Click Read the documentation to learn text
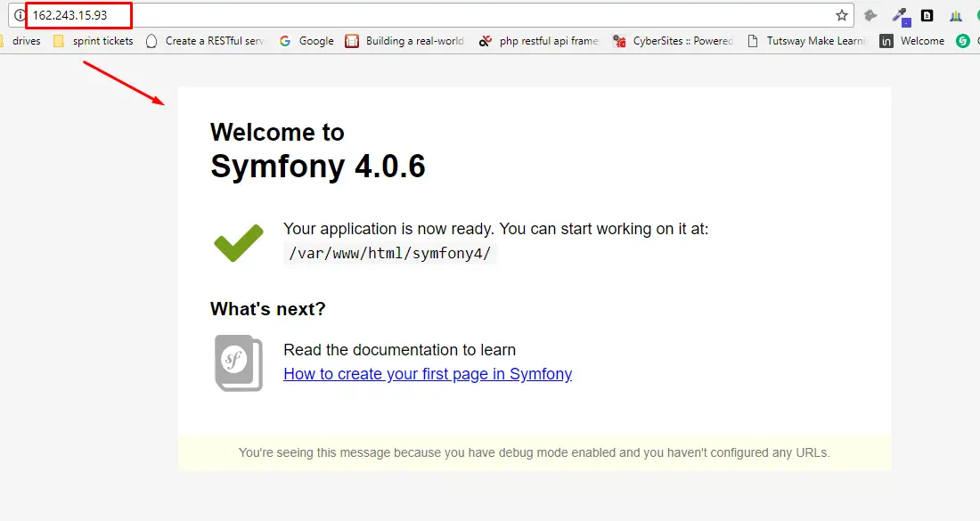Viewport: 980px width, 521px height. [399, 350]
